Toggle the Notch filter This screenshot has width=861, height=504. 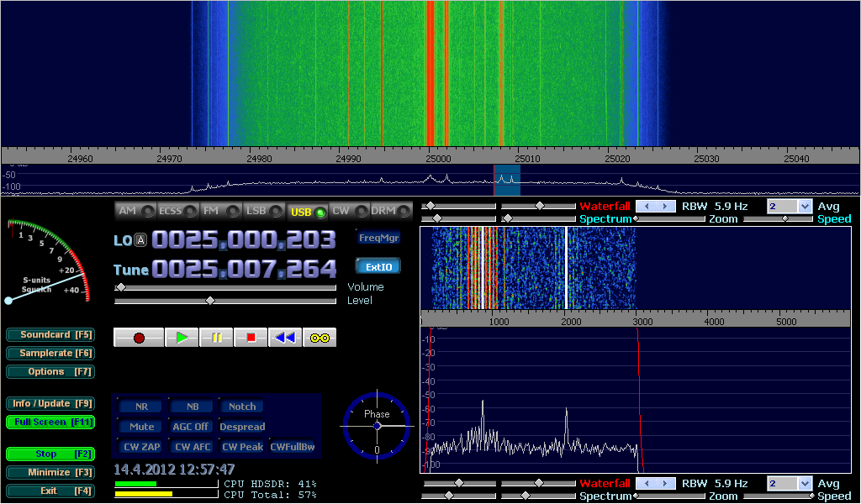[x=242, y=407]
